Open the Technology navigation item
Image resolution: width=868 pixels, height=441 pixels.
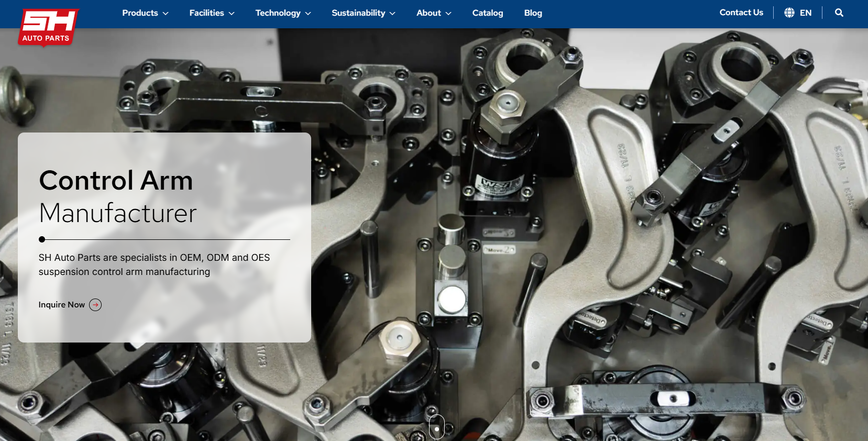point(278,13)
